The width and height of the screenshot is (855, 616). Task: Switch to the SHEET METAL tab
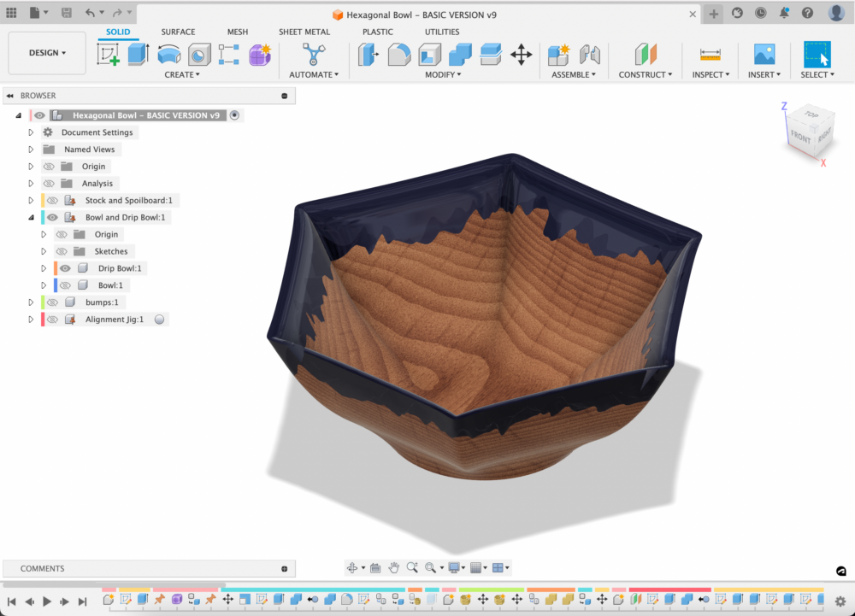coord(304,32)
